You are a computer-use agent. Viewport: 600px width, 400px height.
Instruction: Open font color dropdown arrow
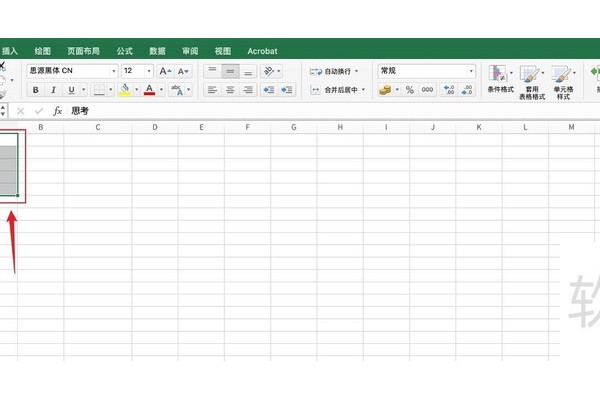pos(161,90)
